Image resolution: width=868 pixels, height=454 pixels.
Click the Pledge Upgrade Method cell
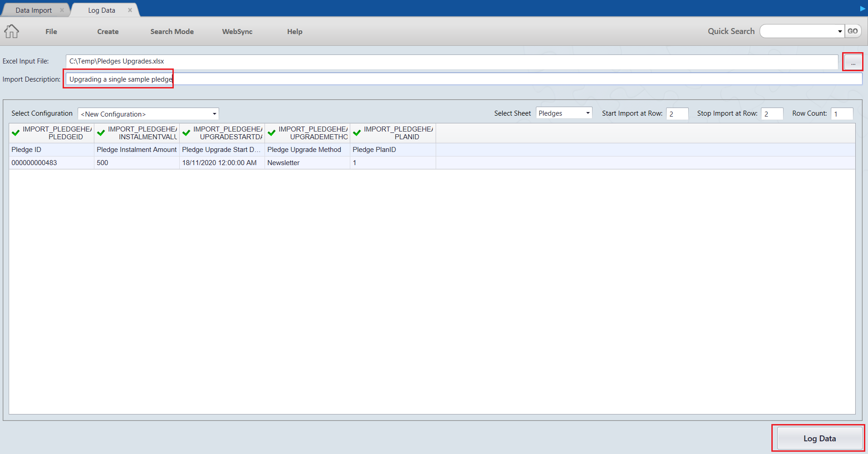(x=307, y=150)
